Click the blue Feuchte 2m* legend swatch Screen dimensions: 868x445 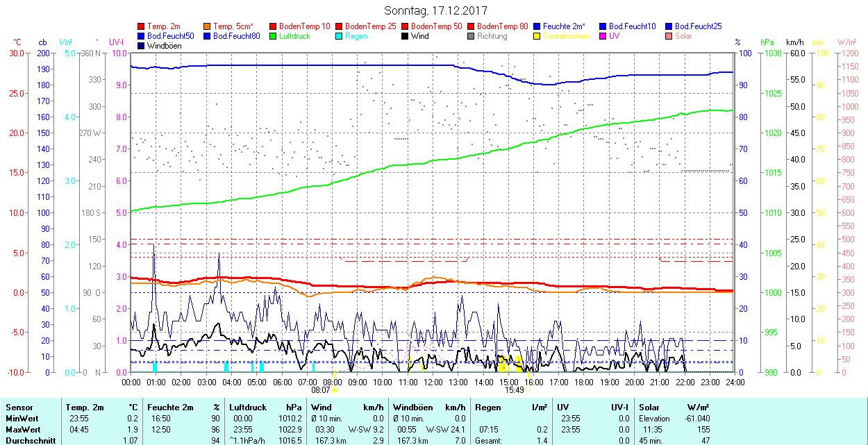(x=537, y=26)
